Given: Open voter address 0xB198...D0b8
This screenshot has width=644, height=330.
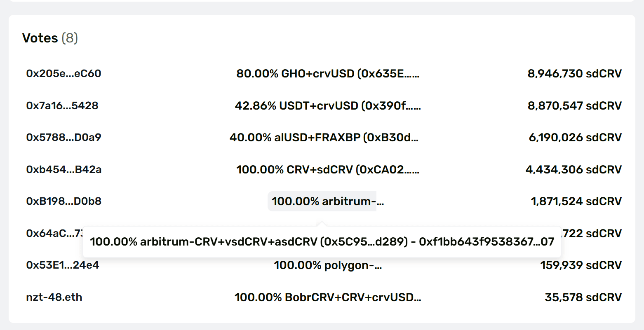Looking at the screenshot, I should 63,201.
